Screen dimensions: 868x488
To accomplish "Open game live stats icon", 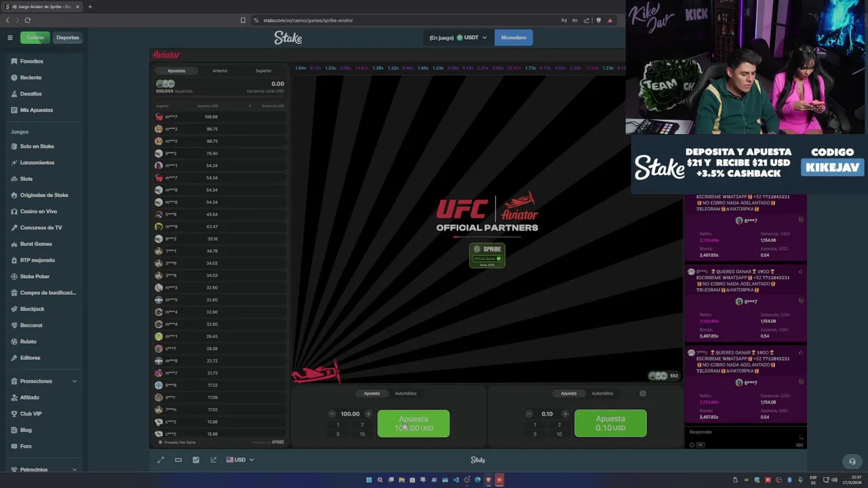I will pos(196,460).
